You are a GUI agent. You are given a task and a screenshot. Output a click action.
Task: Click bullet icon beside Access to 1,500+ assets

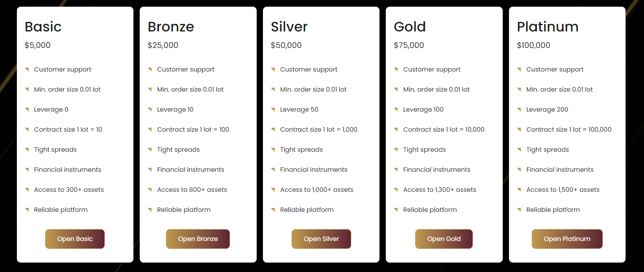point(519,190)
